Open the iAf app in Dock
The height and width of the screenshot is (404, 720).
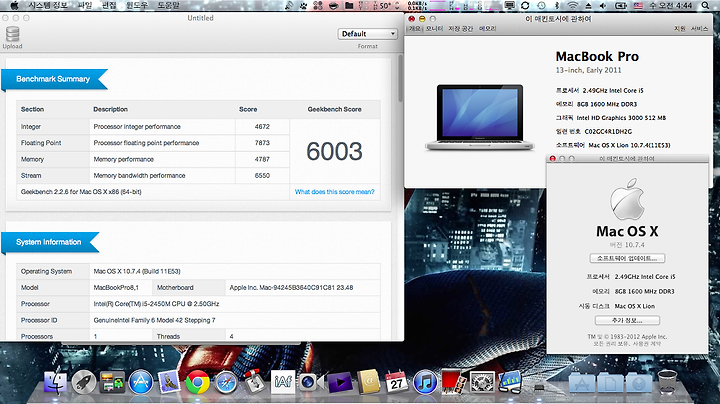tap(283, 382)
